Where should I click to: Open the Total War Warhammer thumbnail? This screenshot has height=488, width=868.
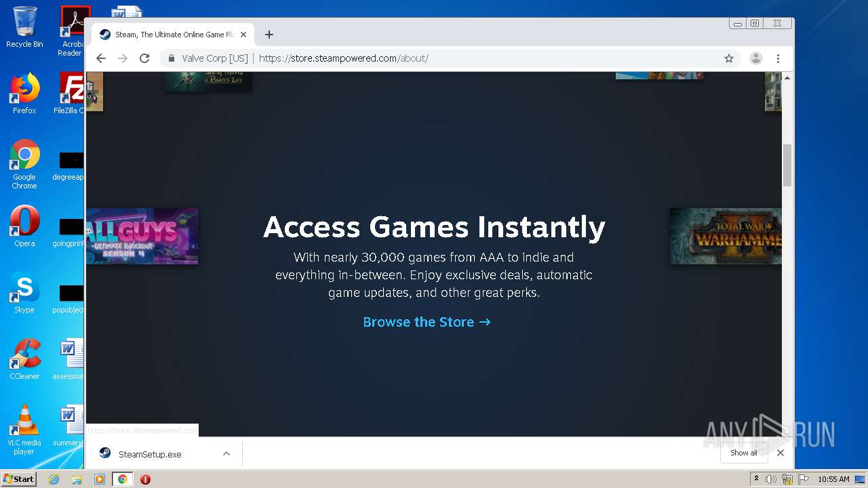click(x=726, y=236)
